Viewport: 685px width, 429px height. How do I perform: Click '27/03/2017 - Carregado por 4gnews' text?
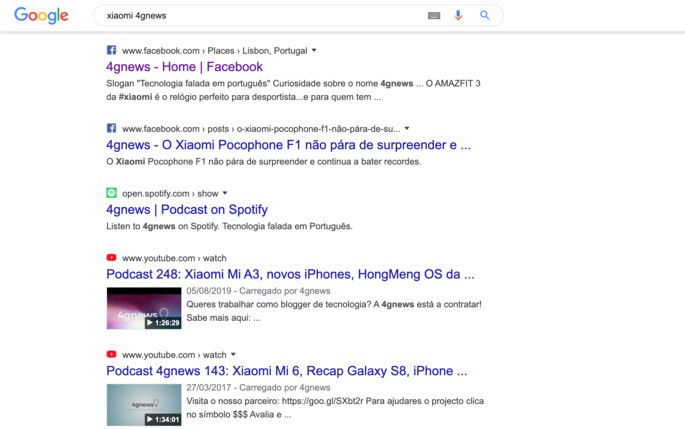click(x=258, y=387)
